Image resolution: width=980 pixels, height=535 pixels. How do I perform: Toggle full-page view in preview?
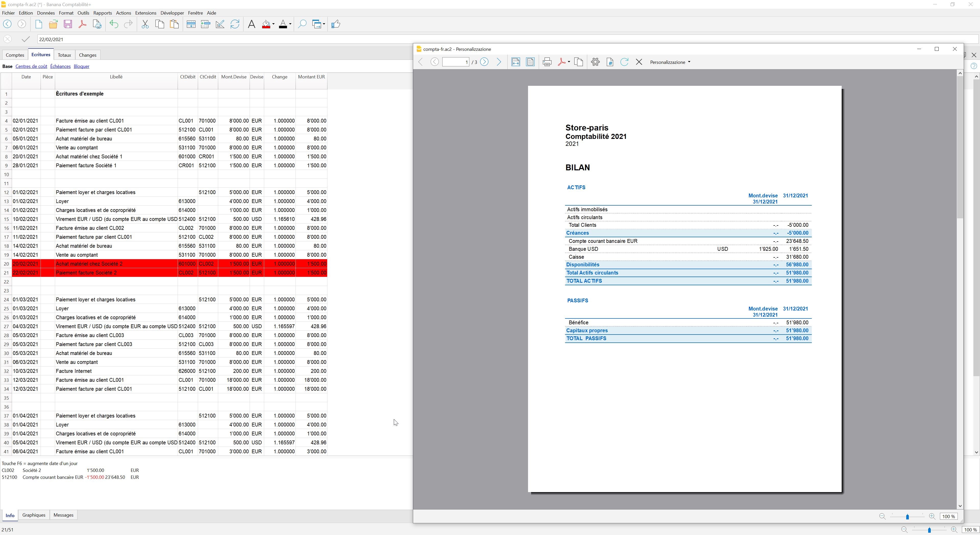530,62
